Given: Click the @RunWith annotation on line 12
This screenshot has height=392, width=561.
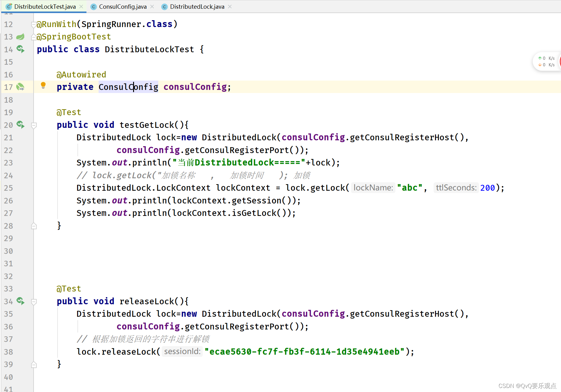Looking at the screenshot, I should (56, 24).
